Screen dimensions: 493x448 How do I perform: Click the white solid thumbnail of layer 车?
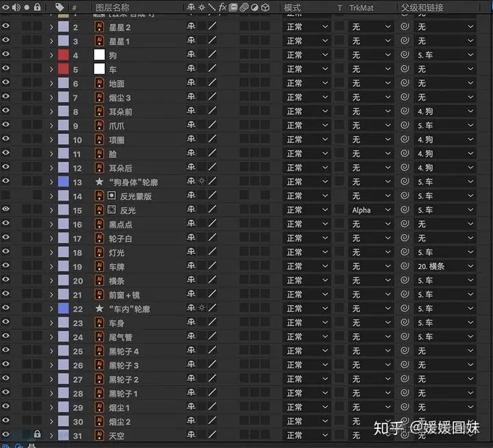[x=99, y=69]
